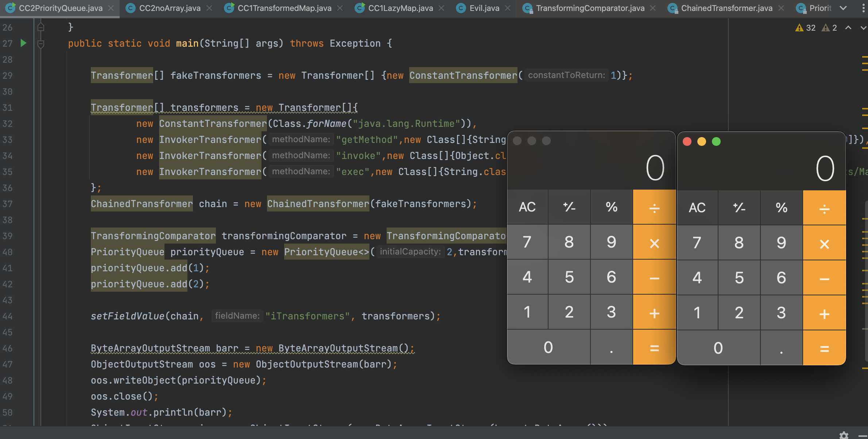
Task: Click digit 2 in the left Calculator
Action: click(x=569, y=312)
